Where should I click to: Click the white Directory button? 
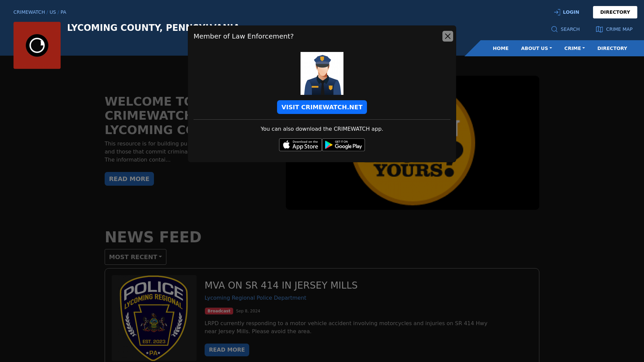[615, 12]
